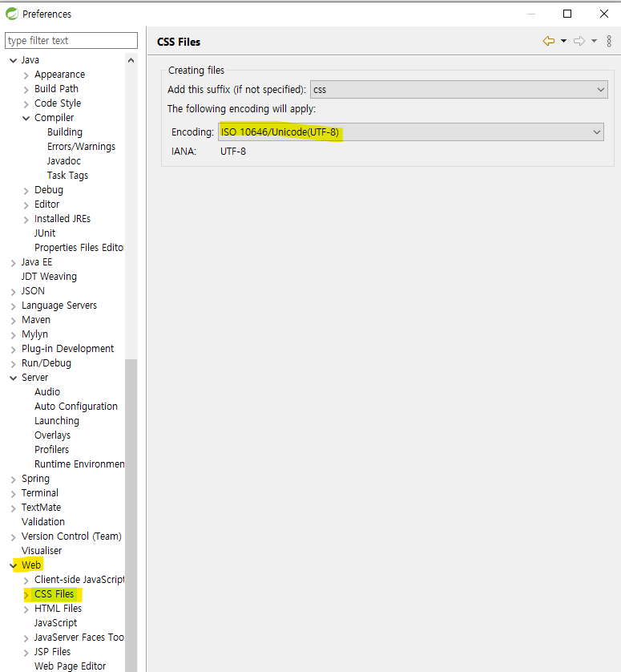This screenshot has width=621, height=672.
Task: Click the tree vertical scrollbar thumb
Action: tap(131, 515)
